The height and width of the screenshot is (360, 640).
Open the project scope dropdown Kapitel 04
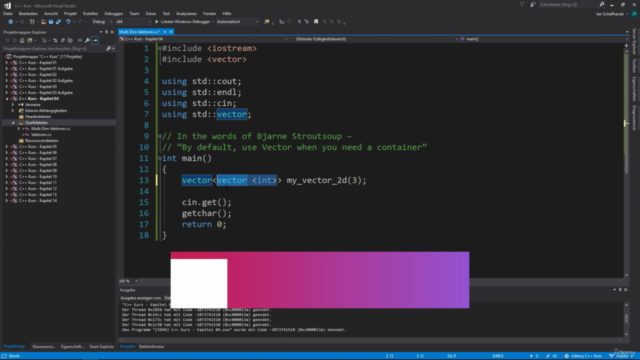point(204,39)
